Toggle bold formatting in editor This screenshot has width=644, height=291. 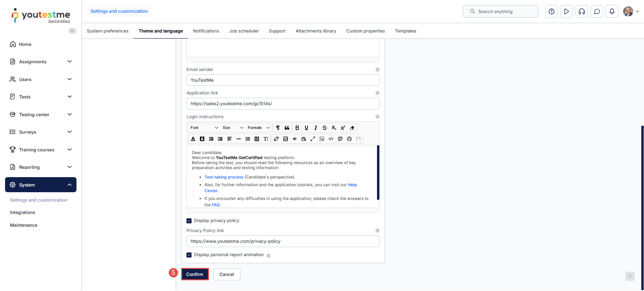click(297, 128)
